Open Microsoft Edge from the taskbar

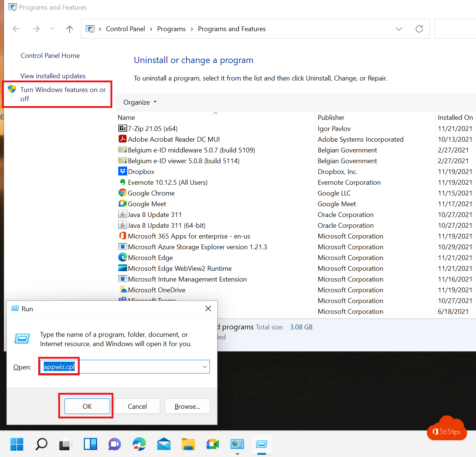pyautogui.click(x=139, y=444)
